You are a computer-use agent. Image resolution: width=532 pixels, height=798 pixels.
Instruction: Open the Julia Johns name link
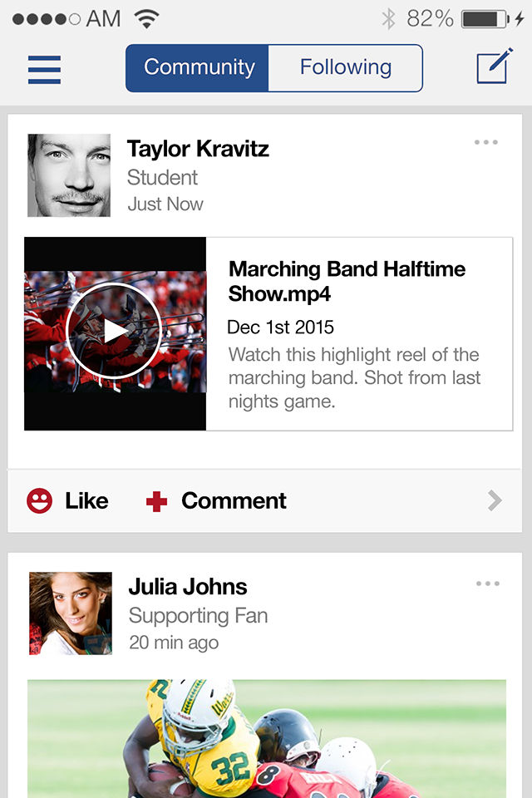pyautogui.click(x=188, y=587)
